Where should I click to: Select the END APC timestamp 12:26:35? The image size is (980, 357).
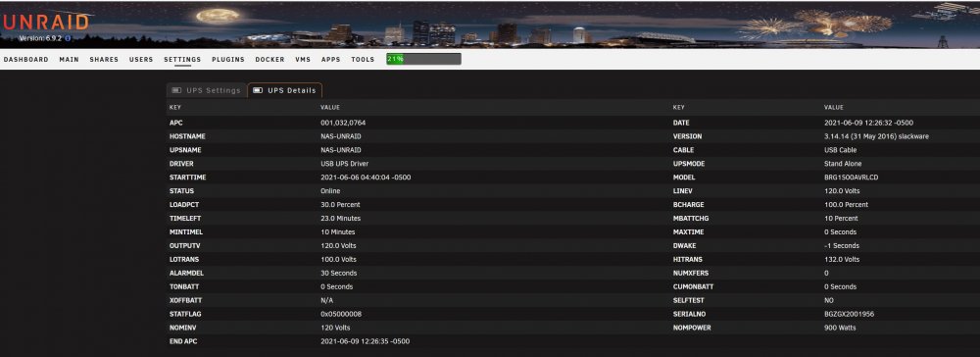(x=365, y=341)
